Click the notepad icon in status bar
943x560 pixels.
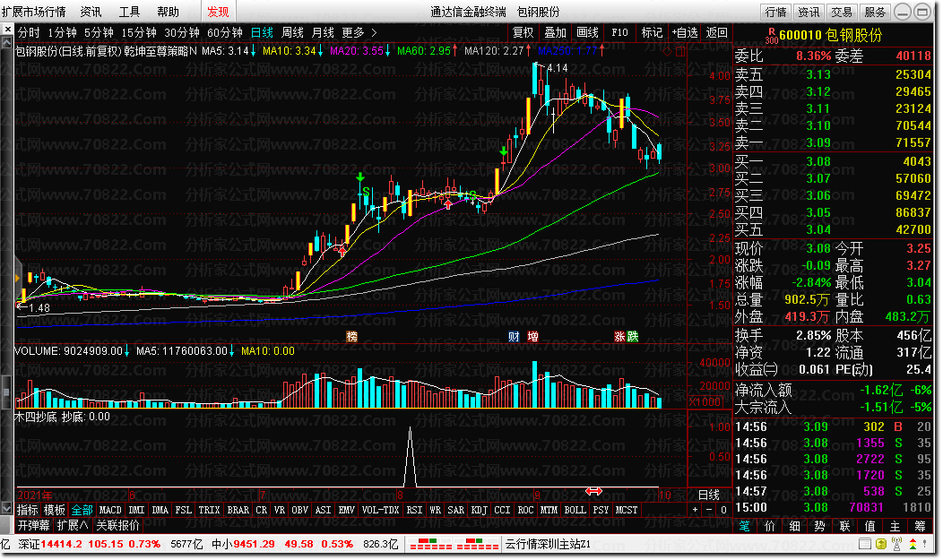(x=865, y=544)
